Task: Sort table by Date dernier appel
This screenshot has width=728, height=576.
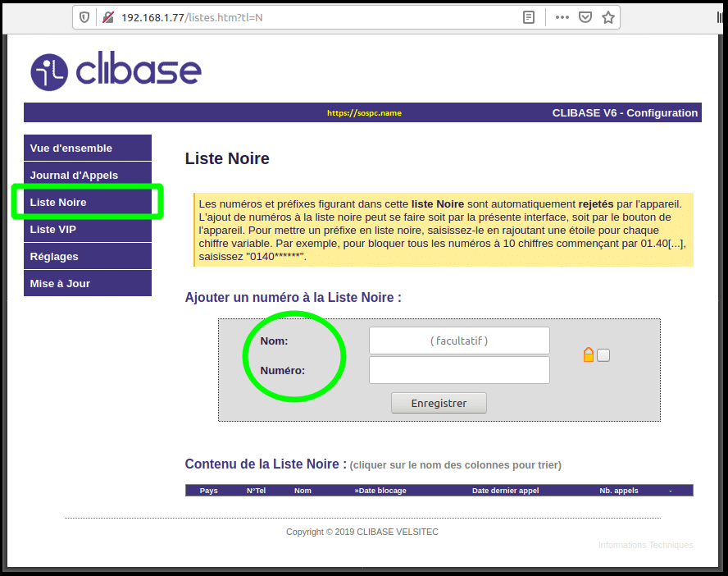Action: coord(506,491)
